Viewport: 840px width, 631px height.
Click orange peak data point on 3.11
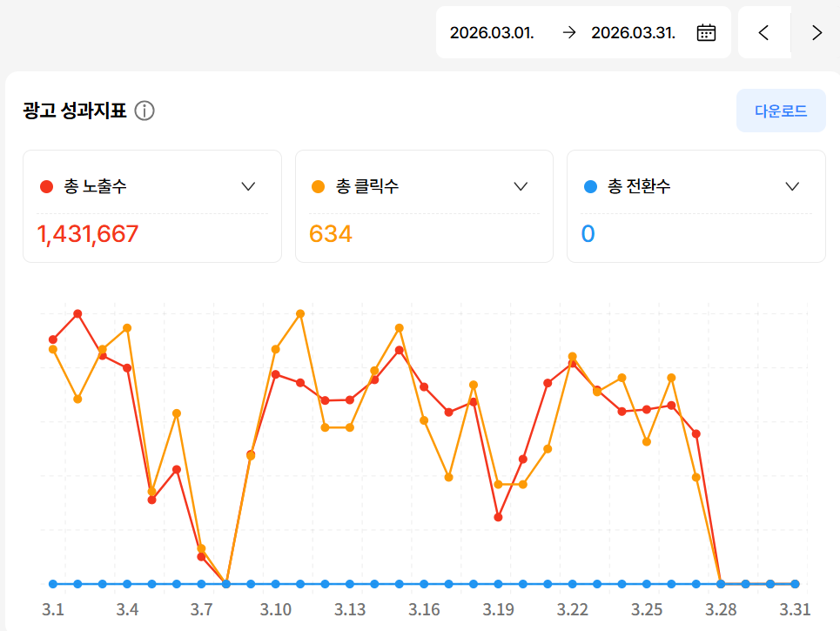click(300, 314)
